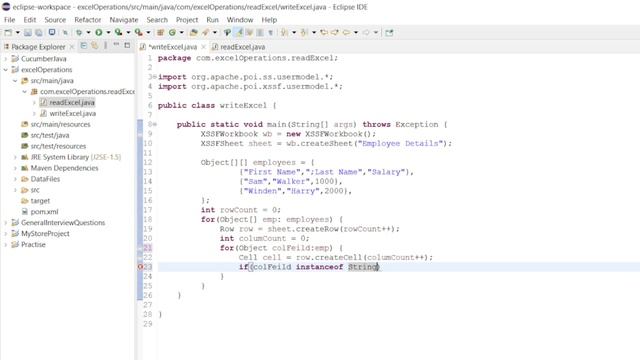Toggle Word Wrap toolbar icon
The width and height of the screenshot is (640, 360).
point(249,32)
